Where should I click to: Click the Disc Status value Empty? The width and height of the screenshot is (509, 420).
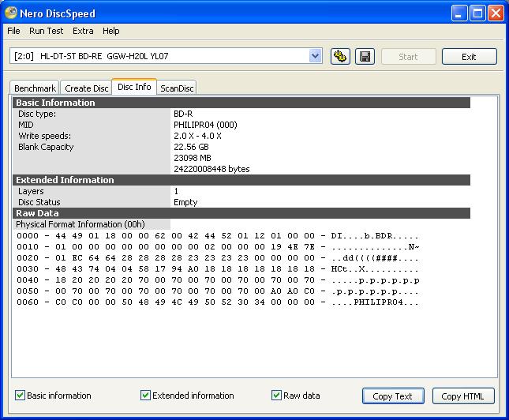click(x=185, y=202)
